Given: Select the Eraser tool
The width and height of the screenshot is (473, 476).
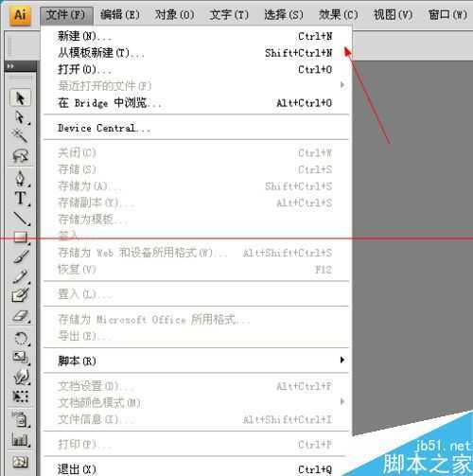Looking at the screenshot, I should pos(20,316).
